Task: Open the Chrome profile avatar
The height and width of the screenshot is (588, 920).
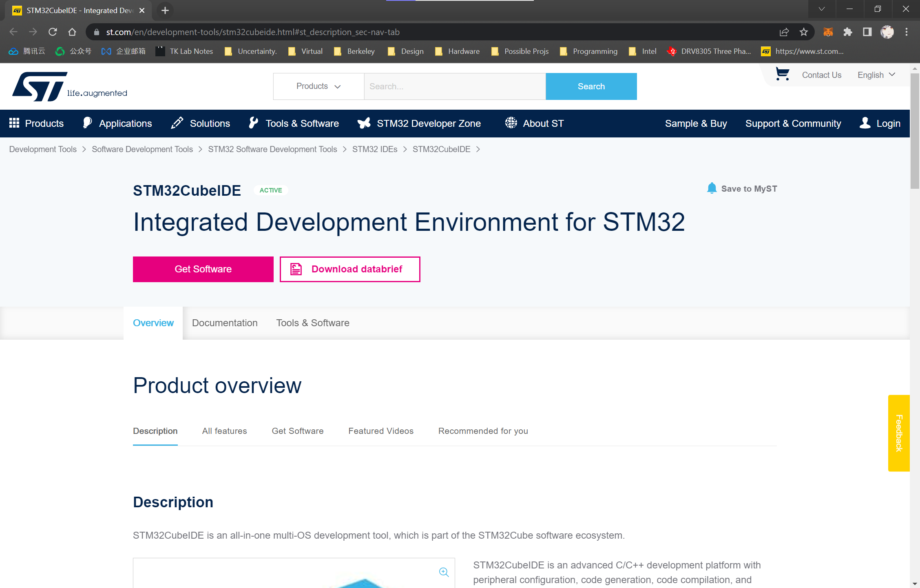Action: tap(887, 32)
